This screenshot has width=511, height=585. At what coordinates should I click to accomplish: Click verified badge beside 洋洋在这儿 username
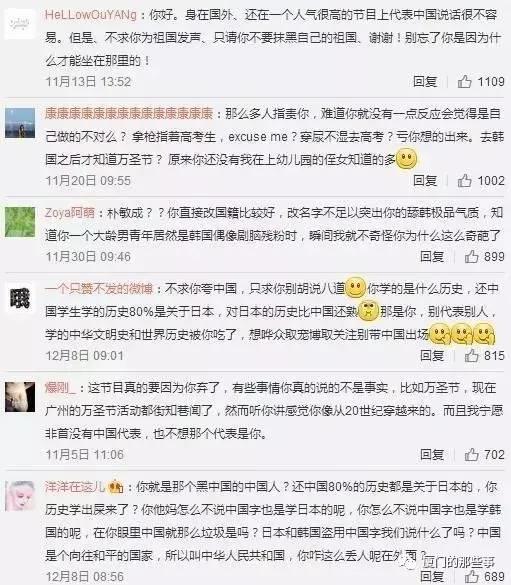[x=115, y=487]
